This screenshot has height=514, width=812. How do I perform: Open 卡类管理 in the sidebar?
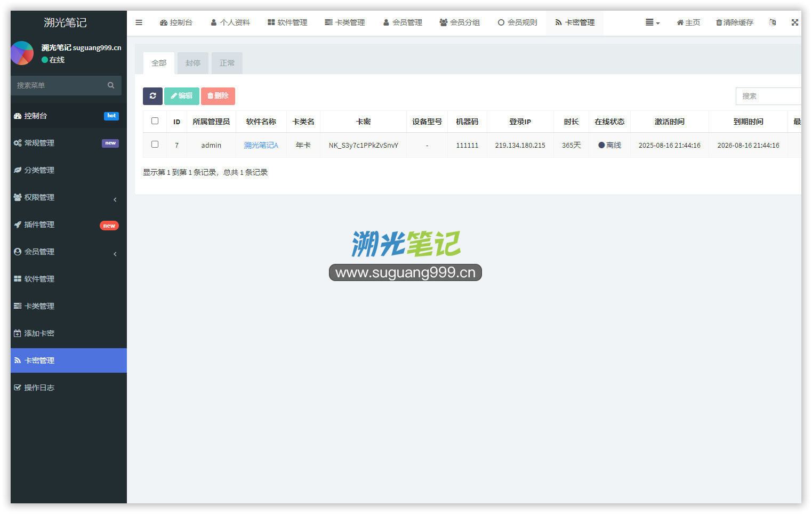[69, 306]
